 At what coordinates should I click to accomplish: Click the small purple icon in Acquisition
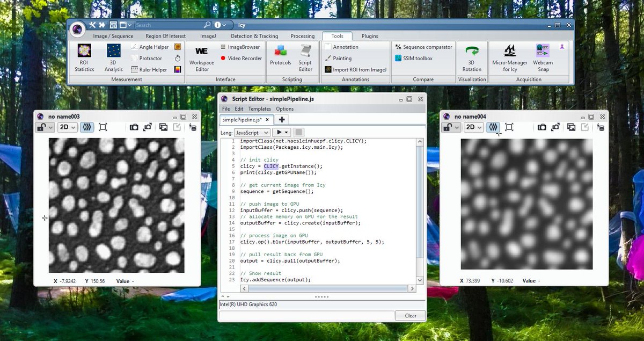(x=562, y=47)
